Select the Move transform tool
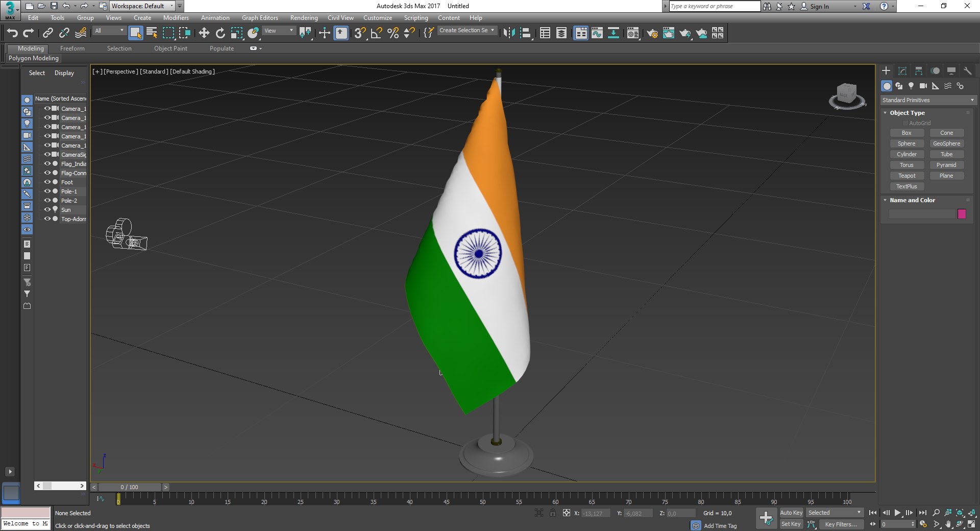The height and width of the screenshot is (531, 980). pos(204,33)
